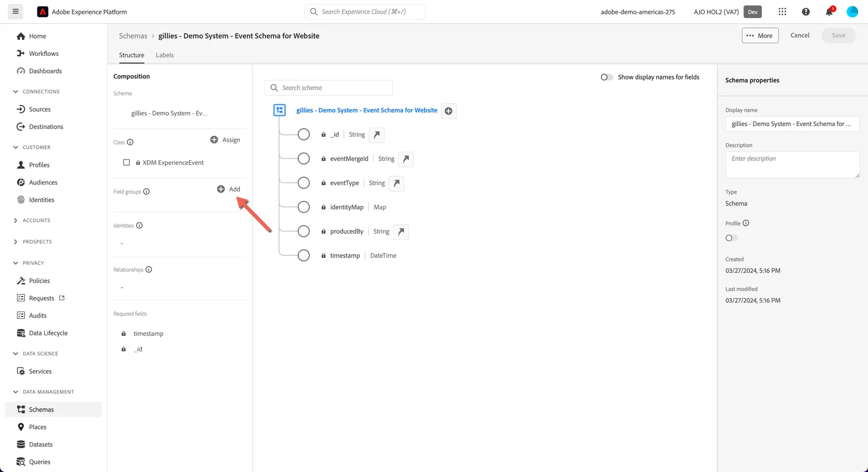This screenshot has width=868, height=472.
Task: Enable the Profile toggle switch
Action: (x=731, y=238)
